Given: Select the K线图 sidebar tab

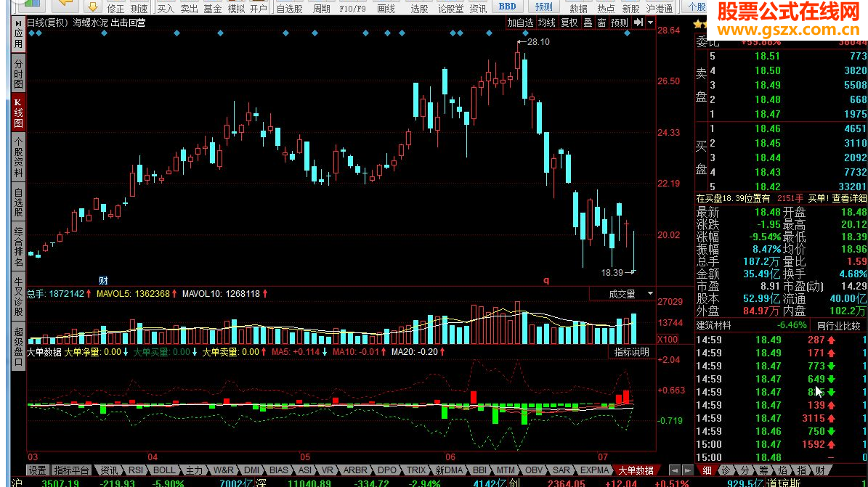Looking at the screenshot, I should [18, 113].
